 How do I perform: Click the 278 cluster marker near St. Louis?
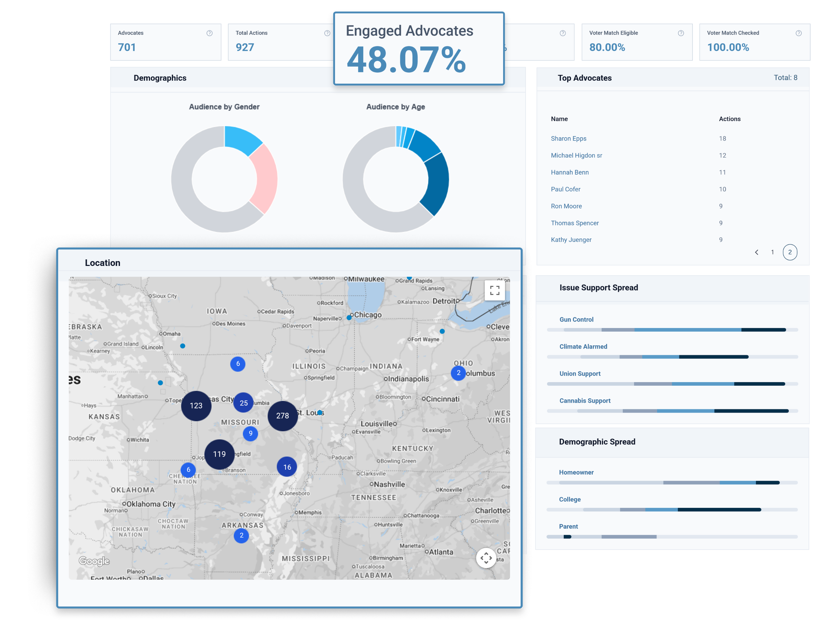tap(282, 416)
